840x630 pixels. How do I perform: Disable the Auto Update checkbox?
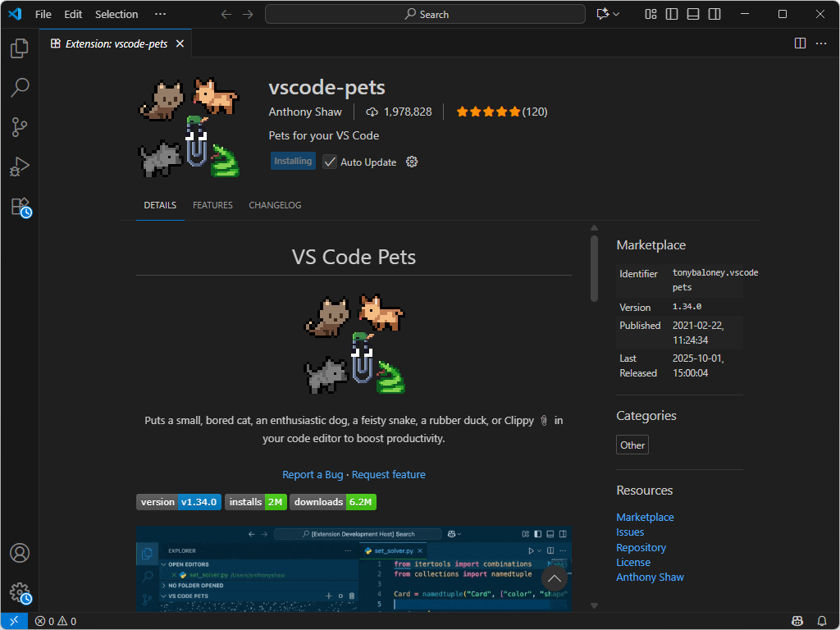(x=330, y=162)
